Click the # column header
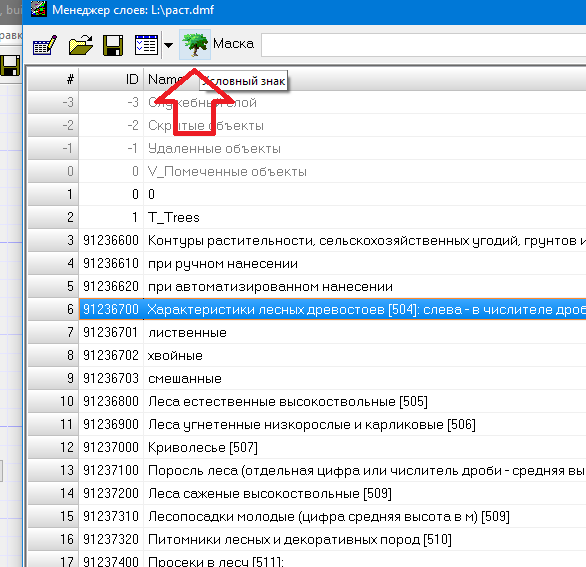This screenshot has width=586, height=567. [53, 79]
